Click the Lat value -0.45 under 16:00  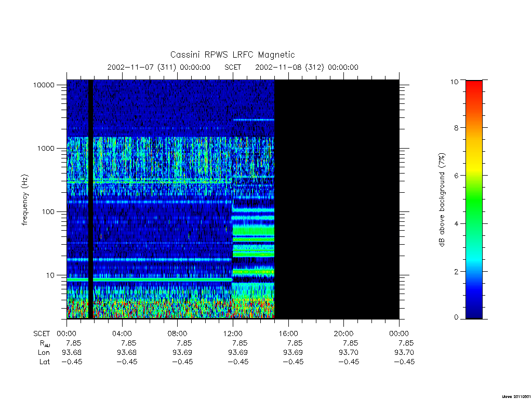pos(293,362)
